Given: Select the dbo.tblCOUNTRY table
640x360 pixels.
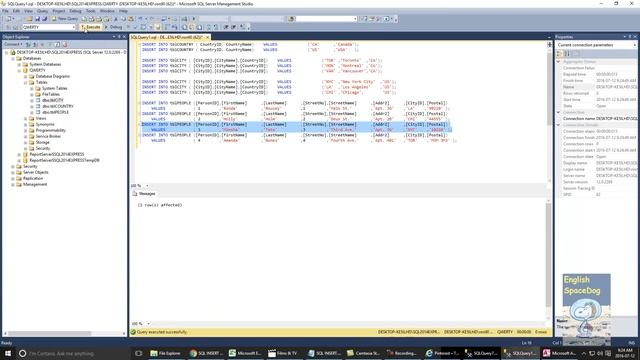Looking at the screenshot, I should (58, 106).
